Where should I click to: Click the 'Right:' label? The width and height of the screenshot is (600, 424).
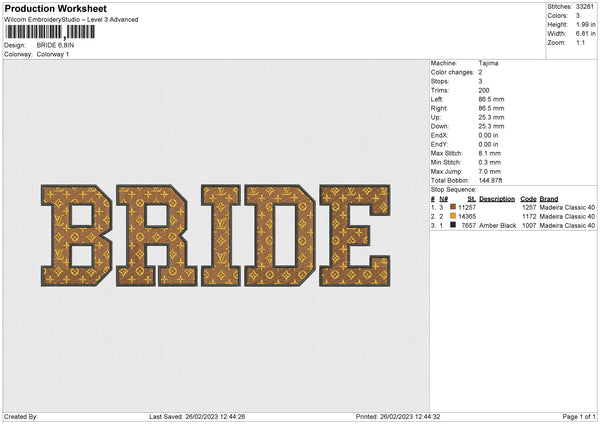439,108
